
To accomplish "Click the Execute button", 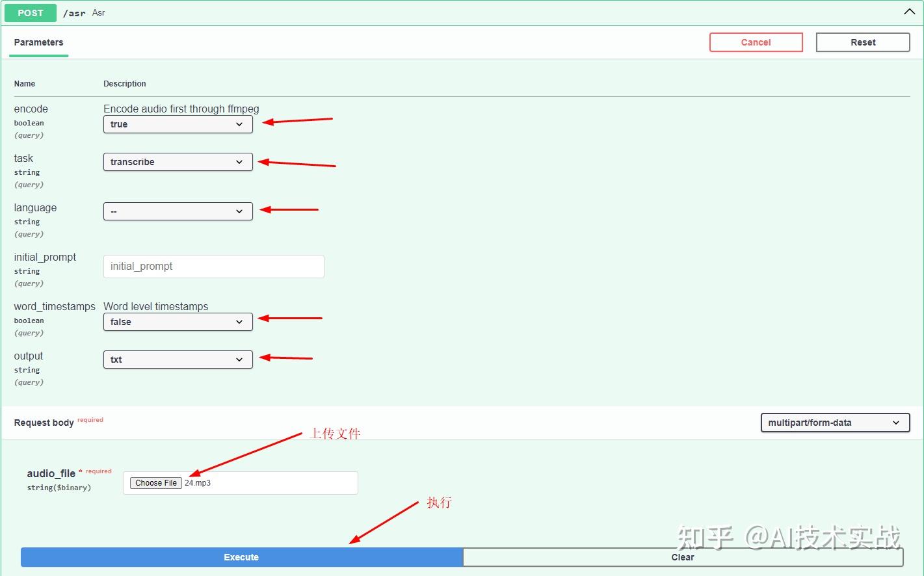I will pos(241,557).
